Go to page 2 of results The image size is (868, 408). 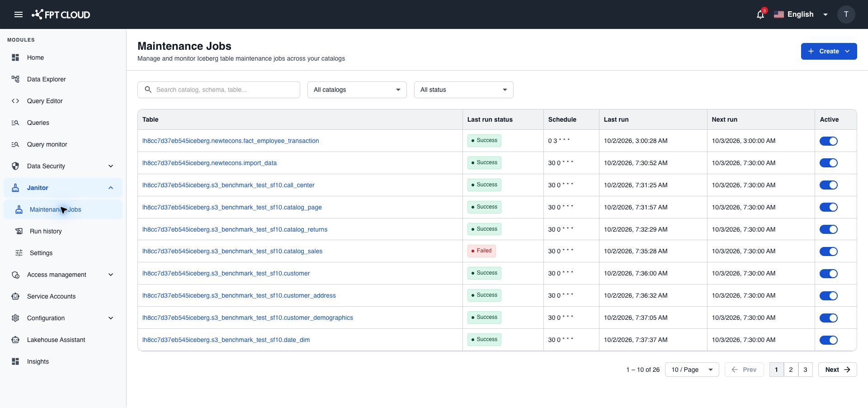[791, 370]
